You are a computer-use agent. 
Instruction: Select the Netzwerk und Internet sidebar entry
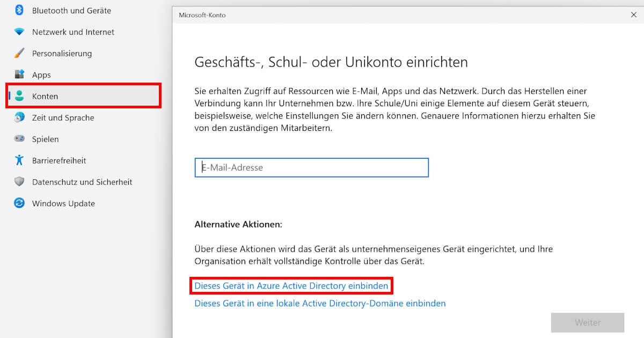tap(74, 32)
